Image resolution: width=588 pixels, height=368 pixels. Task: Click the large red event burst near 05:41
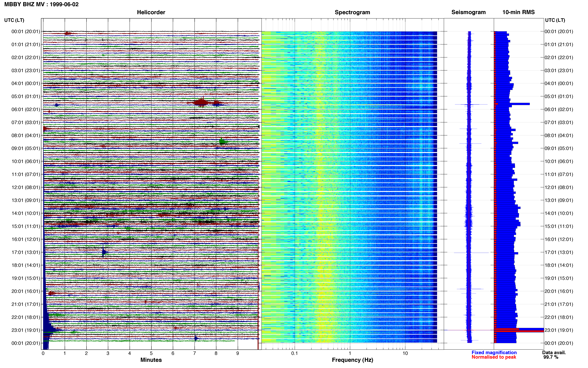click(201, 102)
